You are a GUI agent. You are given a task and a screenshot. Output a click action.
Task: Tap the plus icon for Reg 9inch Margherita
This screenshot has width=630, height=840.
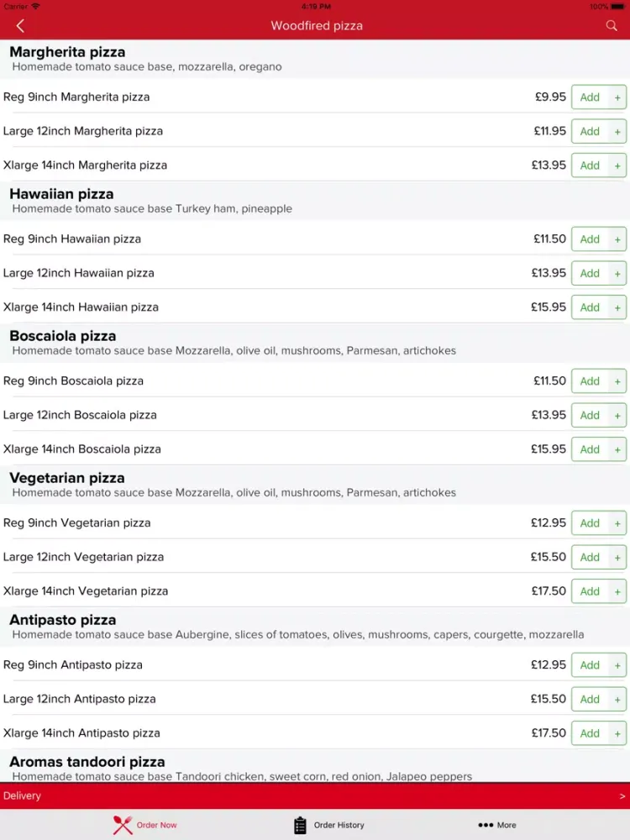617,97
